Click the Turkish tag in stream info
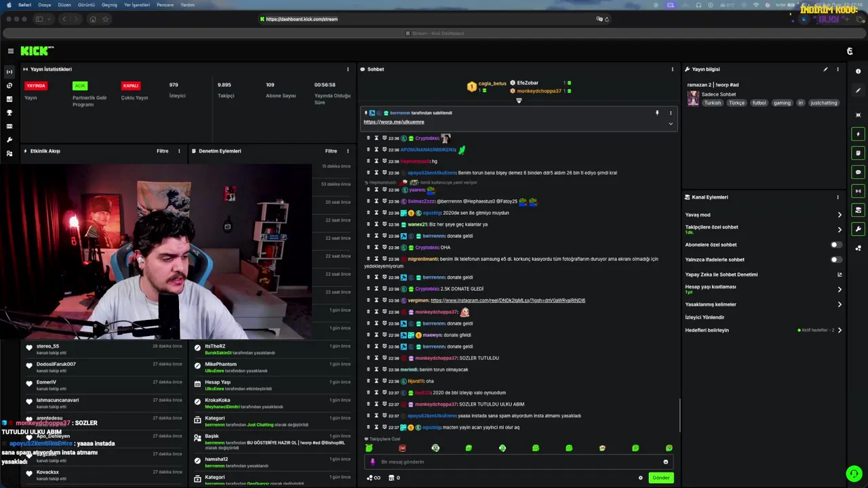This screenshot has width=868, height=488. tap(712, 103)
